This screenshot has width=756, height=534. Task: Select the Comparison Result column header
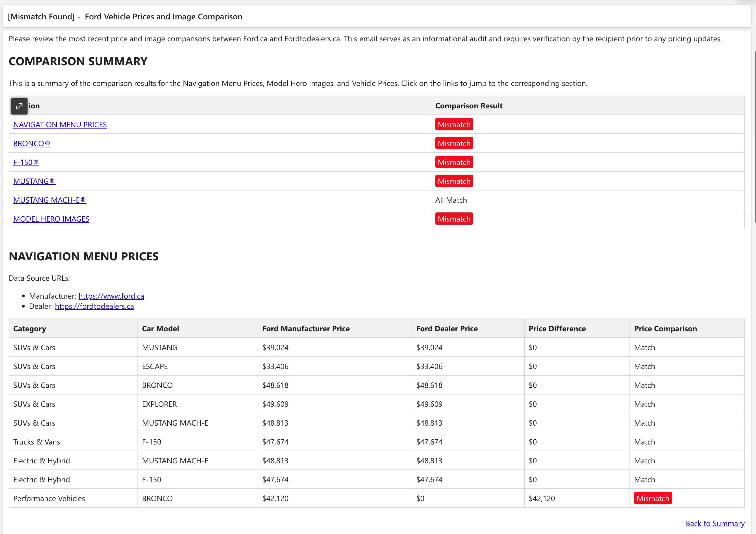click(x=469, y=106)
